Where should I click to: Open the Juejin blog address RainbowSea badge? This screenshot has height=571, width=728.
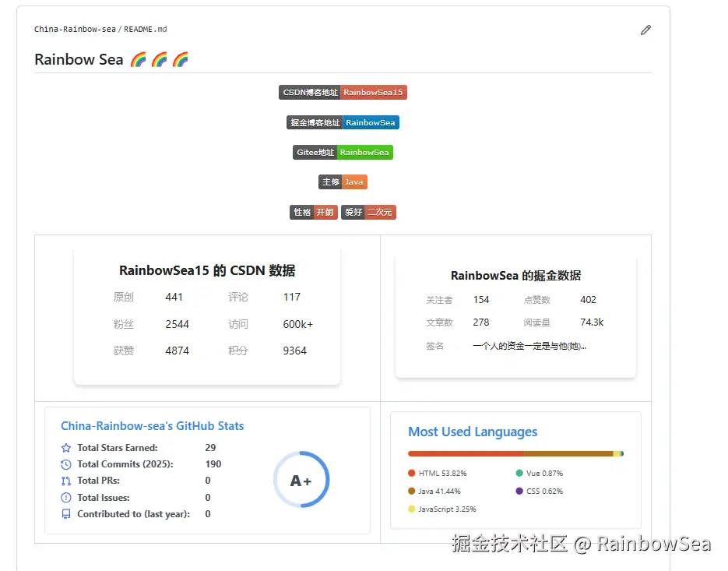pyautogui.click(x=343, y=122)
